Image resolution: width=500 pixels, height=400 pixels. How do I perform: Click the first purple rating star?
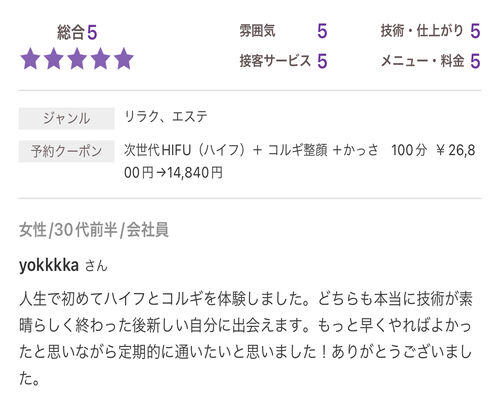point(31,59)
